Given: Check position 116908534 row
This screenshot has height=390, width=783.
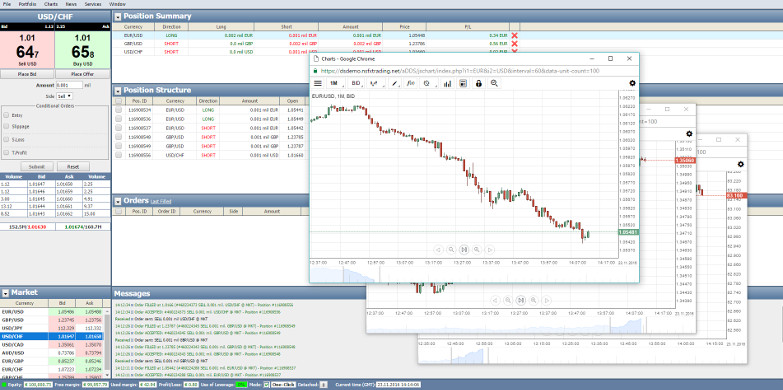Looking at the screenshot, I should click(118, 109).
